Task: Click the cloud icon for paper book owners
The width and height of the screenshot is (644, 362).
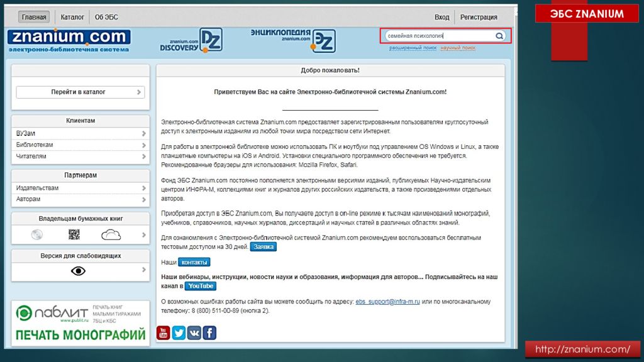Action: click(111, 234)
